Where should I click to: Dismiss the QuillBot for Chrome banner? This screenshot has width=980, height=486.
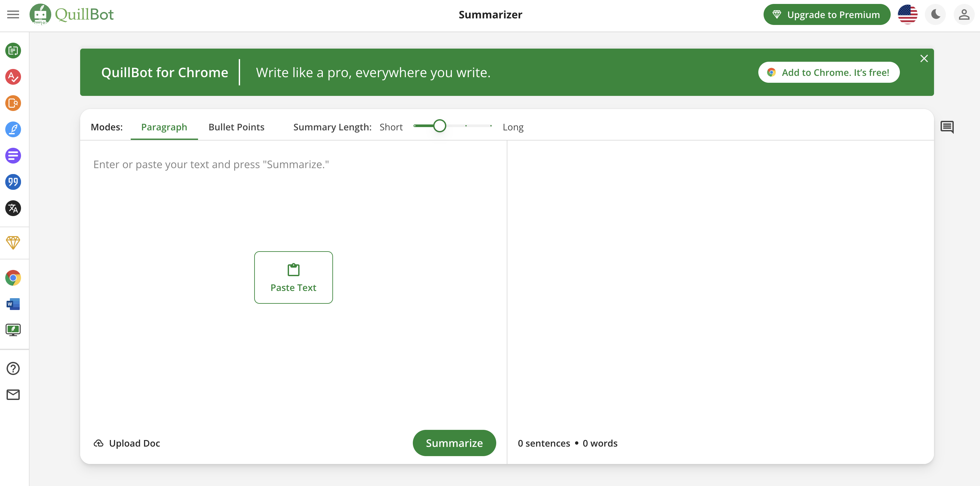924,58
